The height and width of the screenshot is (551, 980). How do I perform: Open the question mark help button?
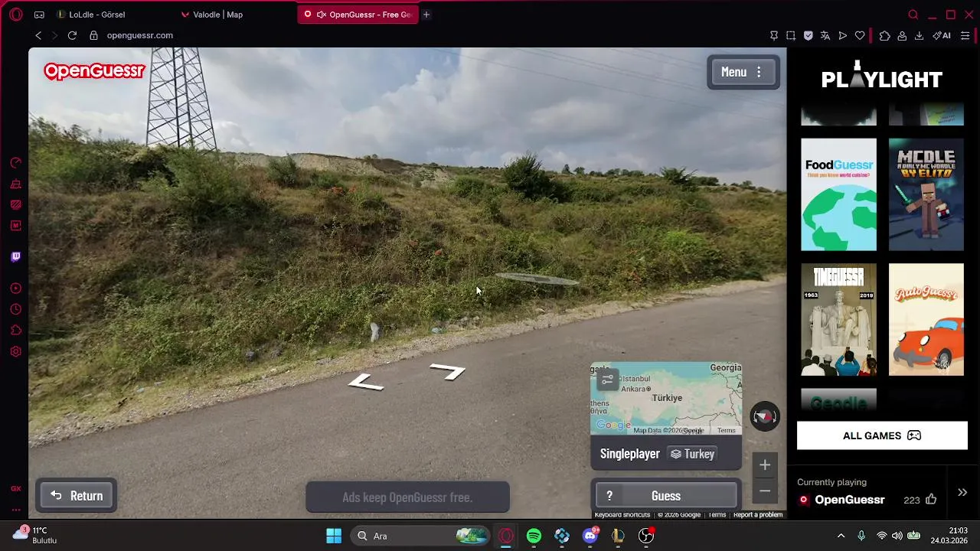[x=609, y=496]
